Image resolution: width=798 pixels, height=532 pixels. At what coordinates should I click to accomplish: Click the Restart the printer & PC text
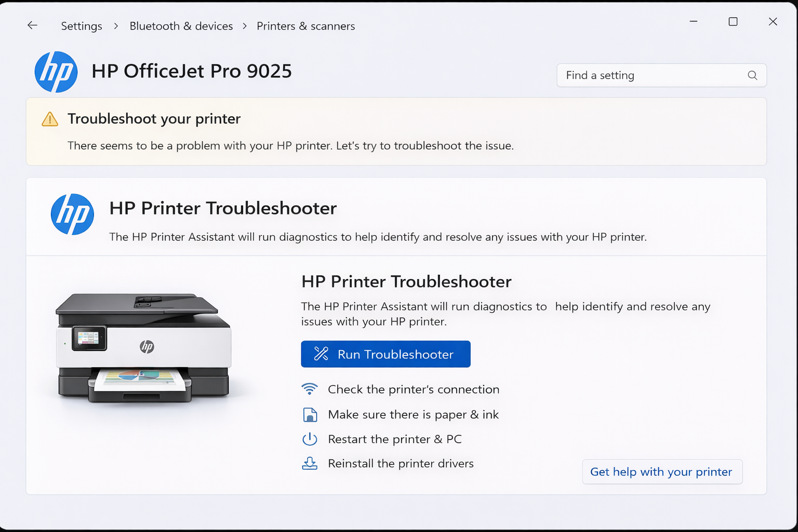[394, 439]
